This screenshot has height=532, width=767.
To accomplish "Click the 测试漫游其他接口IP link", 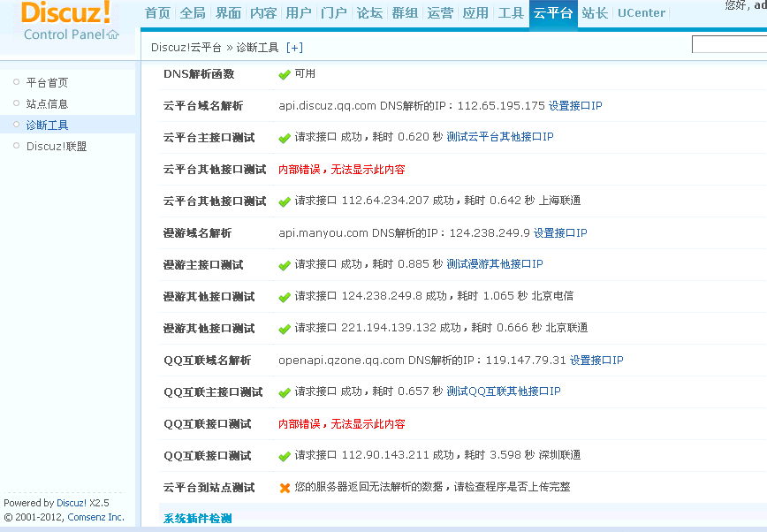I will click(x=495, y=264).
